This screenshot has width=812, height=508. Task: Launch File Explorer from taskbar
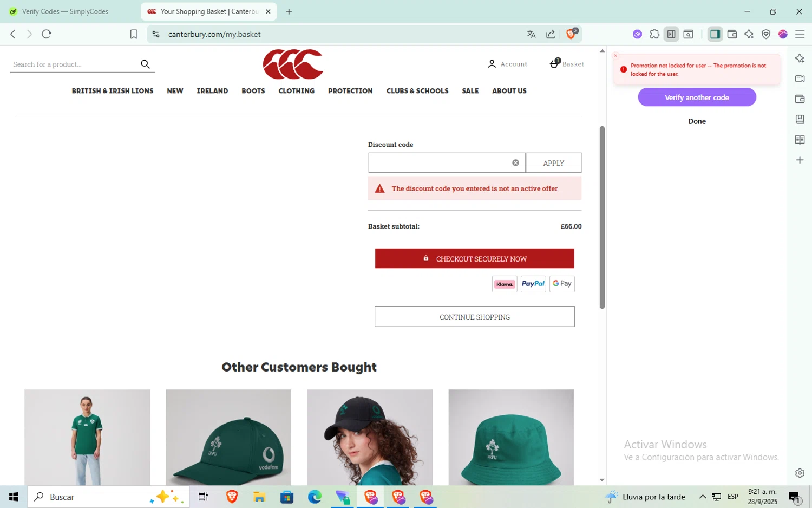point(259,497)
